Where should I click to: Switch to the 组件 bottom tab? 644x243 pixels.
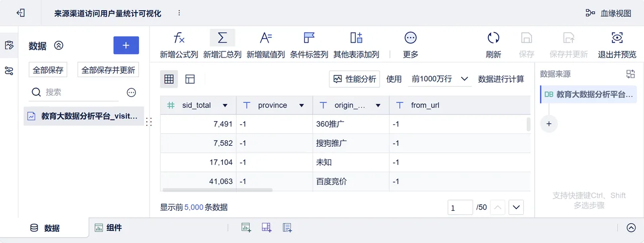pos(108,228)
